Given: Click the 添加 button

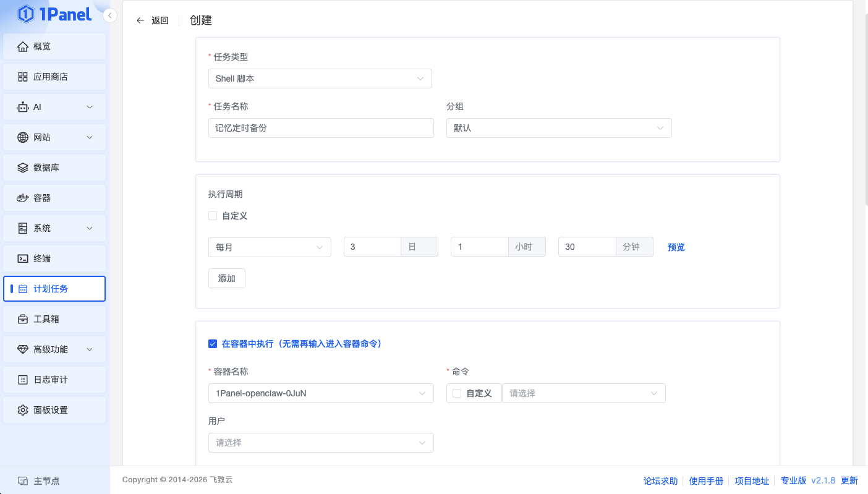Looking at the screenshot, I should point(226,278).
